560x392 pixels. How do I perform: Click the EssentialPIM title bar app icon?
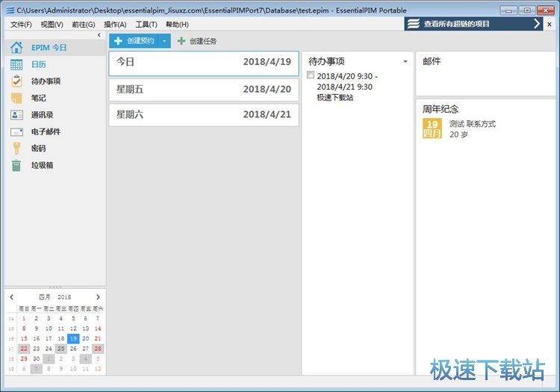tap(10, 10)
